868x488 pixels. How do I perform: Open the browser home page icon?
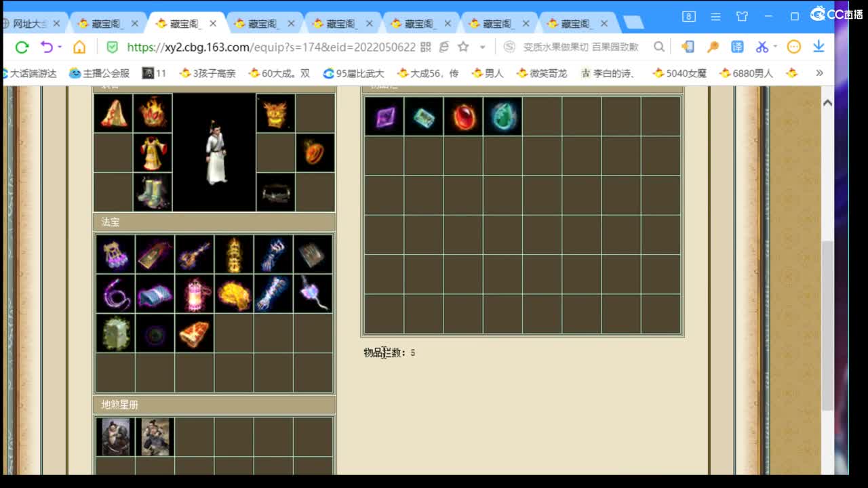(x=79, y=47)
